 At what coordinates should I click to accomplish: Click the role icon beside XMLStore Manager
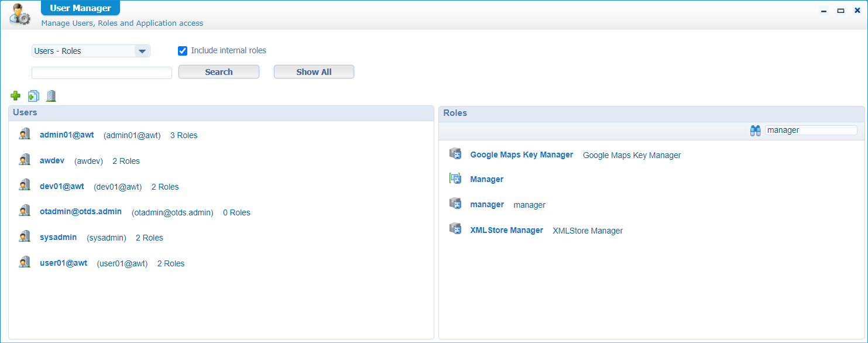click(455, 230)
